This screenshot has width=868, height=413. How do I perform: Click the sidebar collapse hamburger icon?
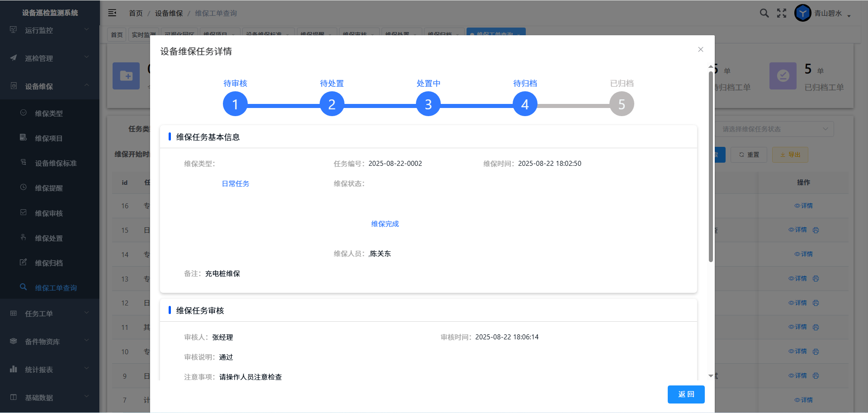[112, 13]
